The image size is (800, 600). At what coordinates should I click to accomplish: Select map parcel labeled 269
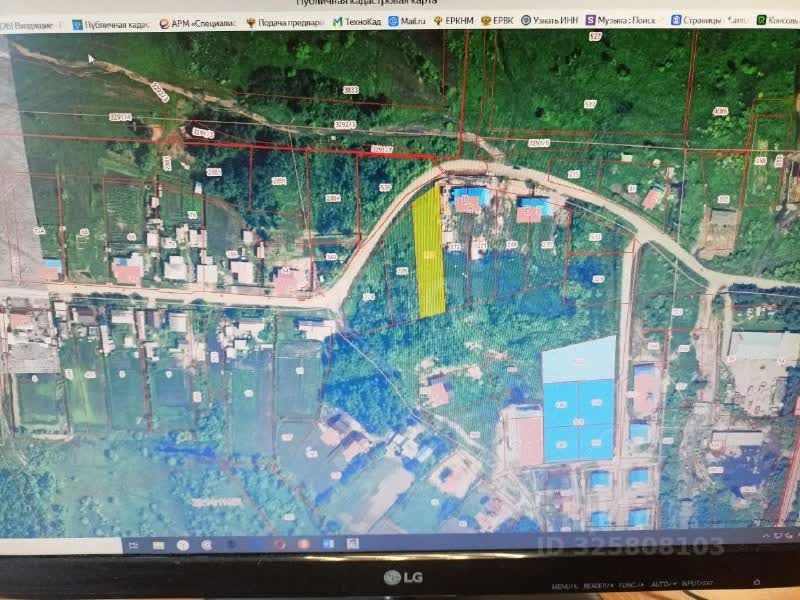click(x=512, y=245)
